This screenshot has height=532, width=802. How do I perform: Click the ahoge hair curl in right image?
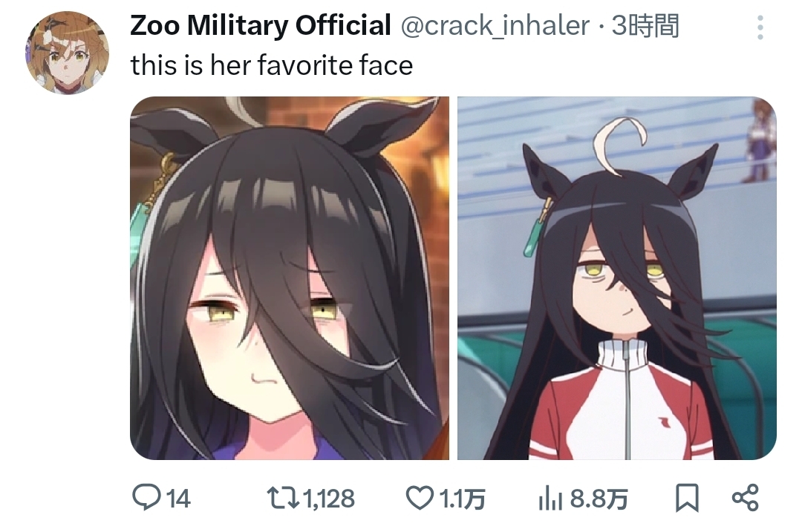(619, 145)
